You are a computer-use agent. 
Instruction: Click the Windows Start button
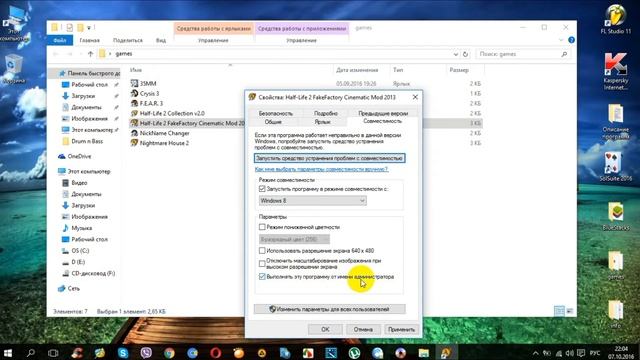point(8,353)
